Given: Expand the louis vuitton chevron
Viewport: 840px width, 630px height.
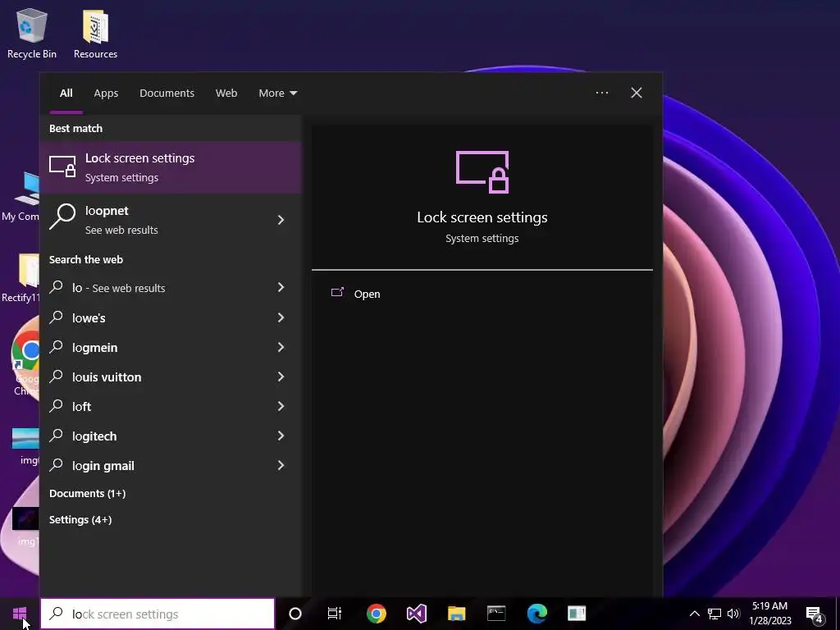Looking at the screenshot, I should point(281,377).
